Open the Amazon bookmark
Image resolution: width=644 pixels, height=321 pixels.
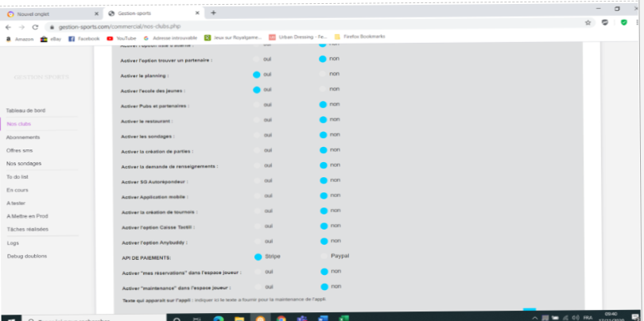[x=20, y=37]
